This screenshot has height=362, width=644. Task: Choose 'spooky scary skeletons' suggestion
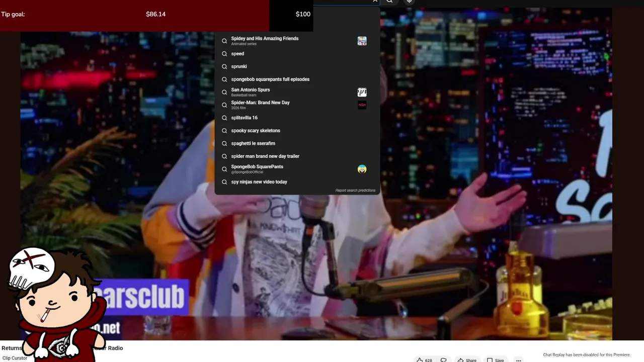pos(297,131)
